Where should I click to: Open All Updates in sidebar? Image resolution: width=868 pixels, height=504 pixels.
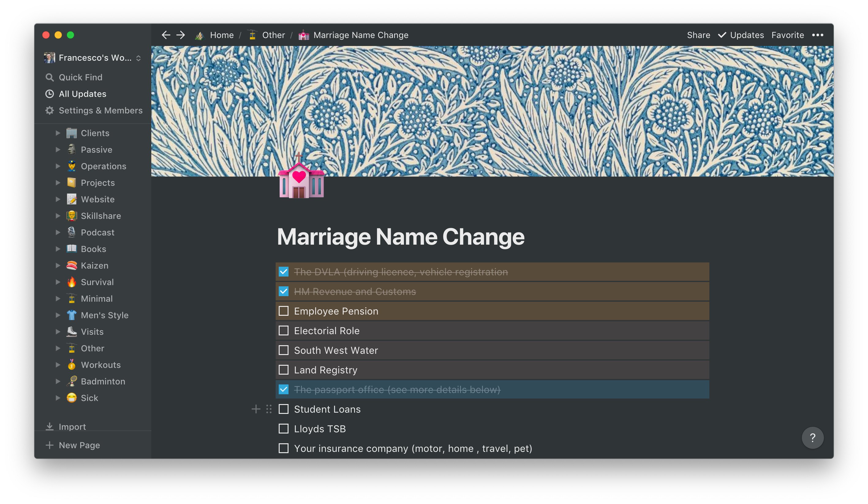point(82,94)
